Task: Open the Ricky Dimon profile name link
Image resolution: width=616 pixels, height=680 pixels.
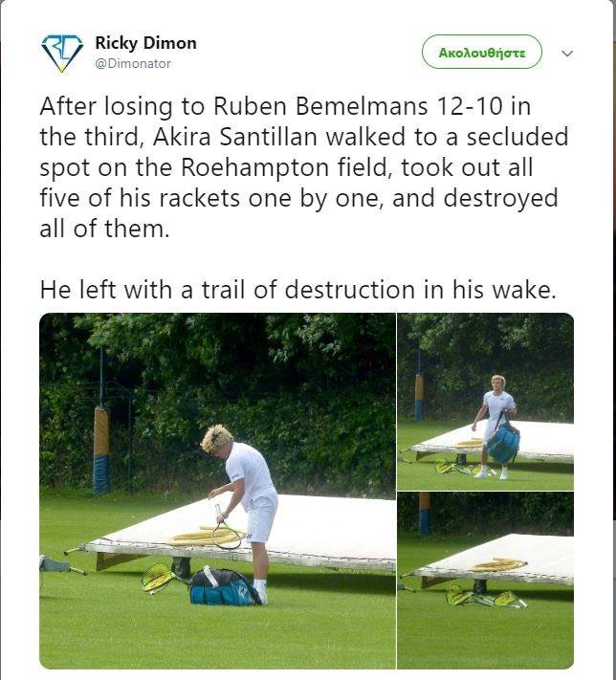Action: [145, 43]
